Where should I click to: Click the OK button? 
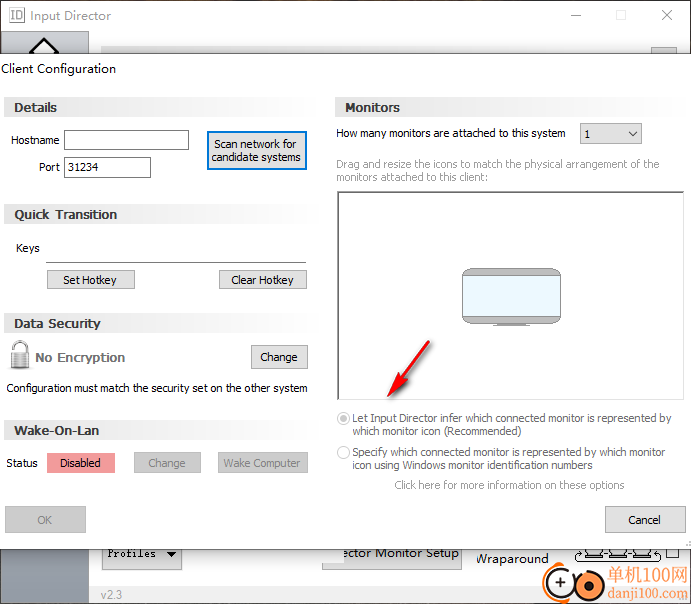45,520
